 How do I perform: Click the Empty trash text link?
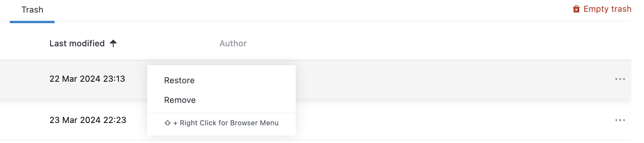[607, 9]
